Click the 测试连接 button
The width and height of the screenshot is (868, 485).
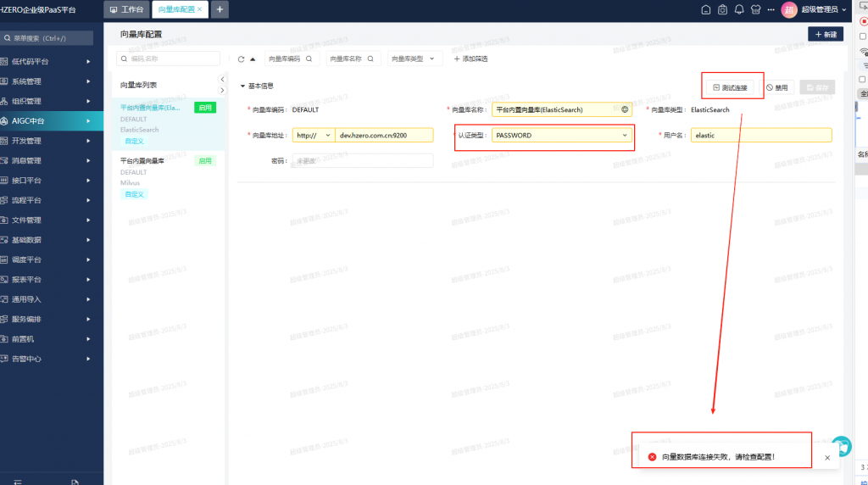(730, 87)
